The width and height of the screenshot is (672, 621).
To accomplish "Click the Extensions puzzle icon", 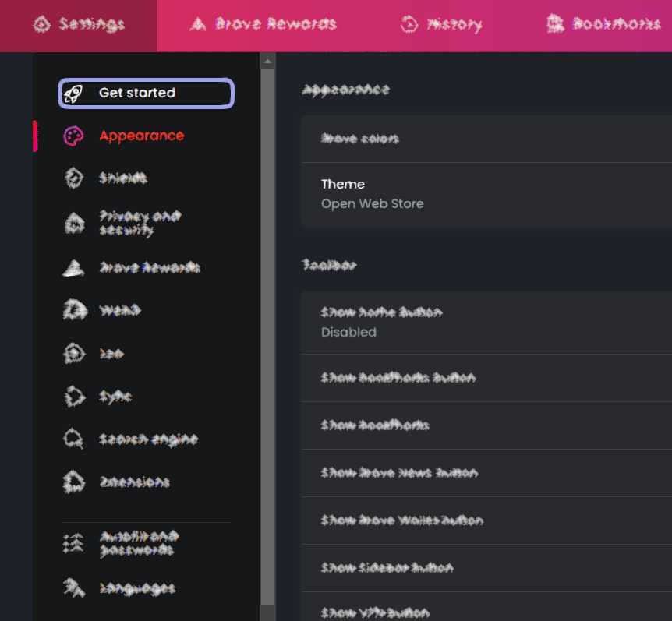I will coord(74,482).
